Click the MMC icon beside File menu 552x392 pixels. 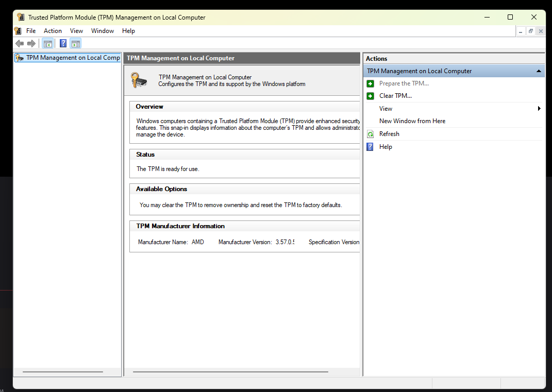point(18,31)
